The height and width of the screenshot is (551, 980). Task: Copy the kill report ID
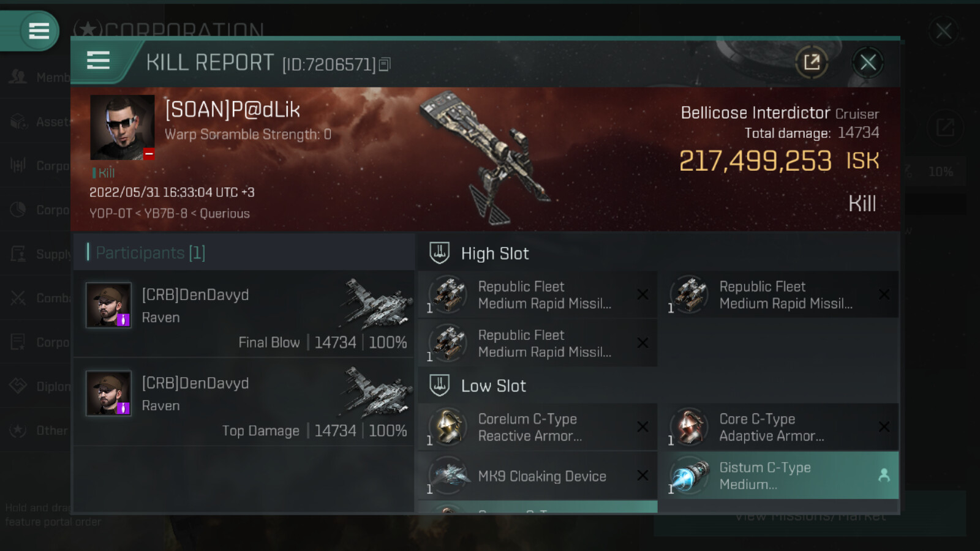pos(385,64)
